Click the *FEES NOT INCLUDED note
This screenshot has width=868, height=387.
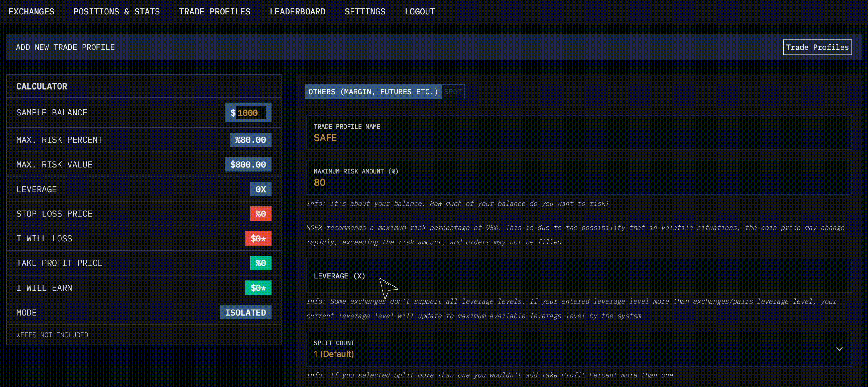52,335
